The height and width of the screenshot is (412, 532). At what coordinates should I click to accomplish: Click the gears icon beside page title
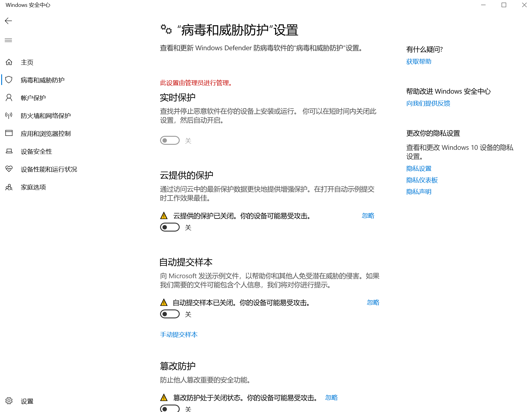(166, 29)
